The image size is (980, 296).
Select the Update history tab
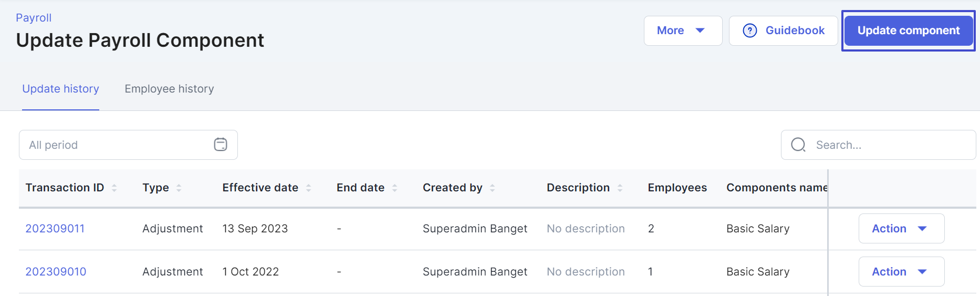coord(60,89)
